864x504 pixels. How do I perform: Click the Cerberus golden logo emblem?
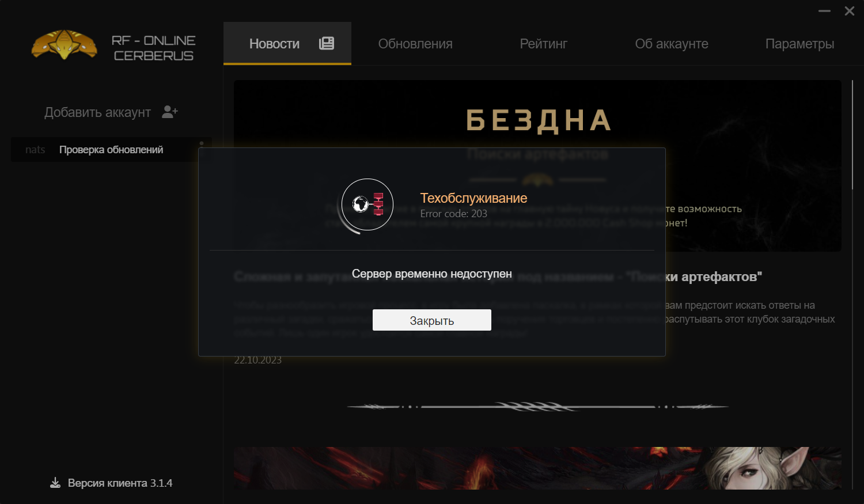[x=64, y=44]
